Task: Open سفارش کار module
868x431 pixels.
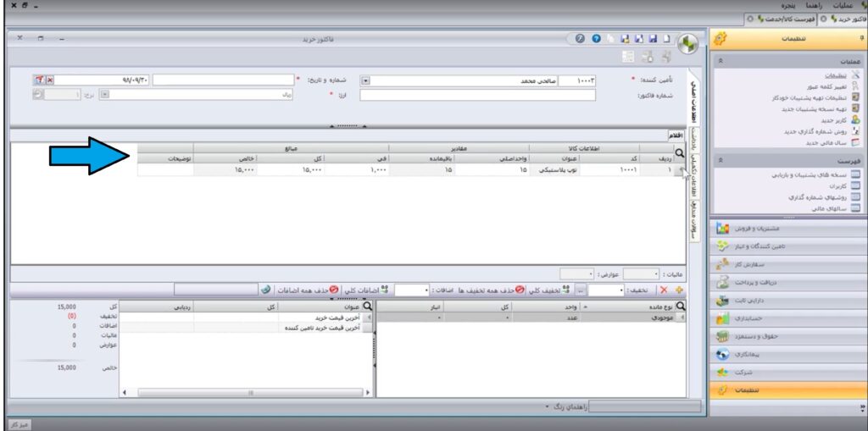Action: (788, 264)
